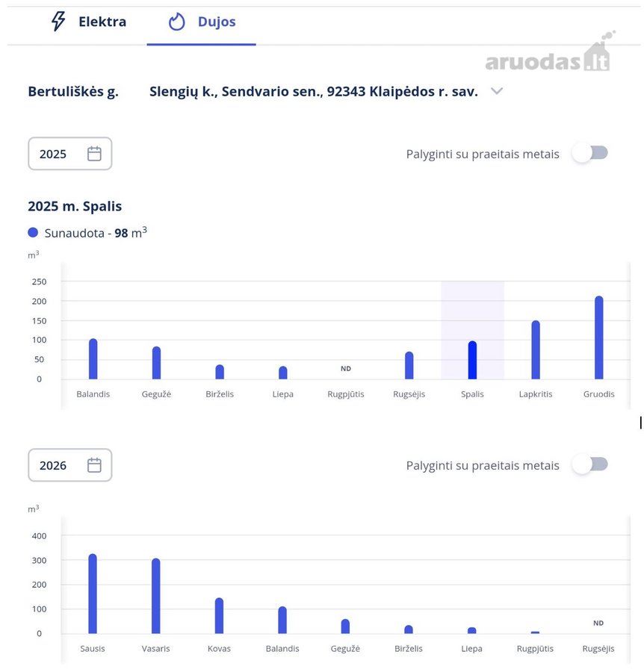Click the Gruodis month label

pyautogui.click(x=599, y=393)
